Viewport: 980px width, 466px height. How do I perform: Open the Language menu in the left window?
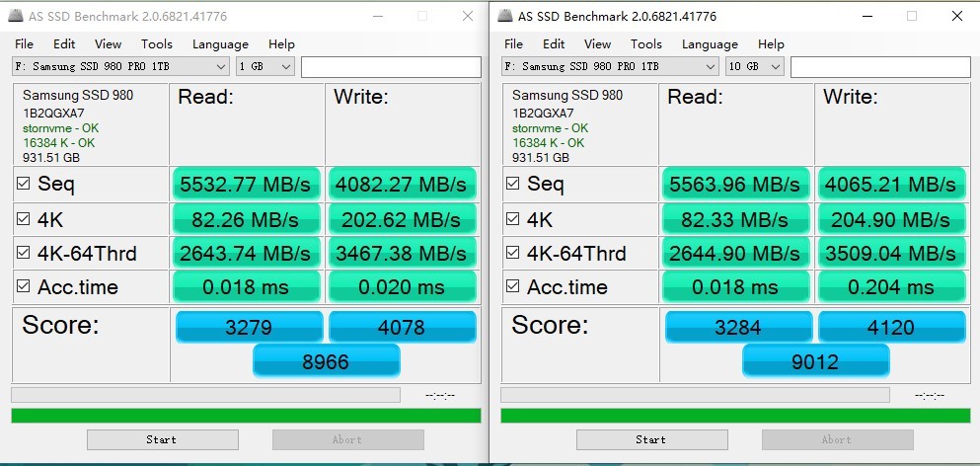[x=220, y=44]
